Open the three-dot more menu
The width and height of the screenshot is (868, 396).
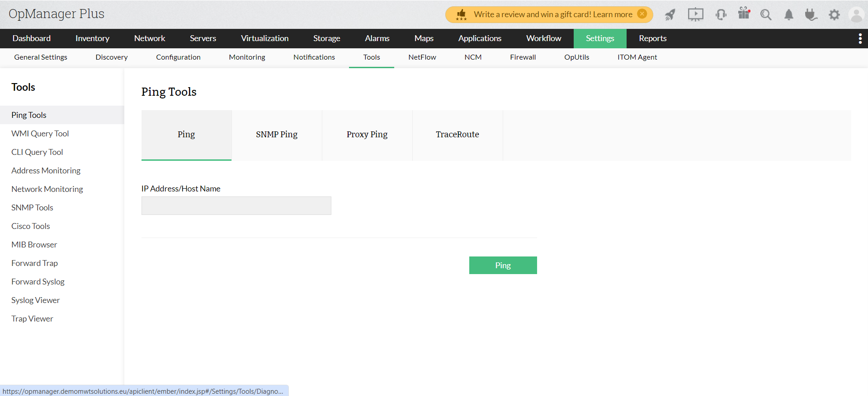[860, 38]
